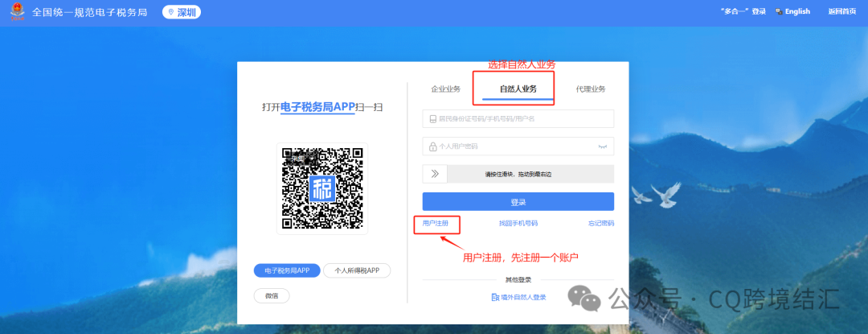Select the 微信 QR code option
The height and width of the screenshot is (334, 868).
pos(272,295)
